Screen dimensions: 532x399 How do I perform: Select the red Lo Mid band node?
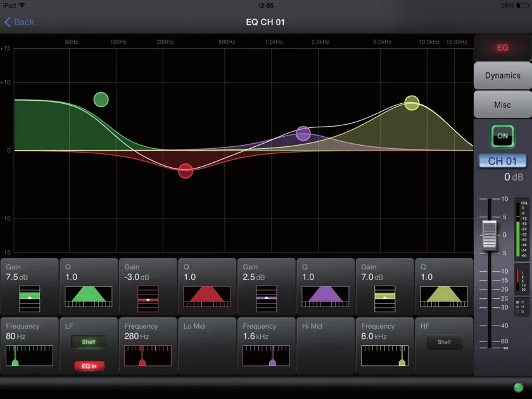[186, 170]
